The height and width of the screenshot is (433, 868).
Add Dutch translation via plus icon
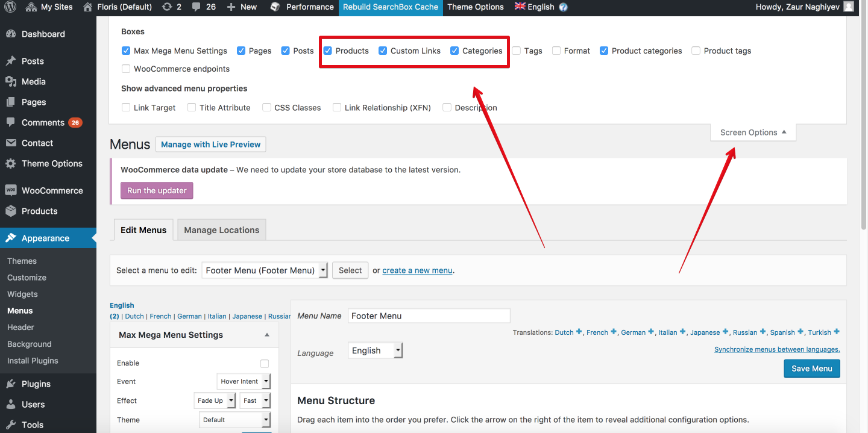(x=579, y=332)
